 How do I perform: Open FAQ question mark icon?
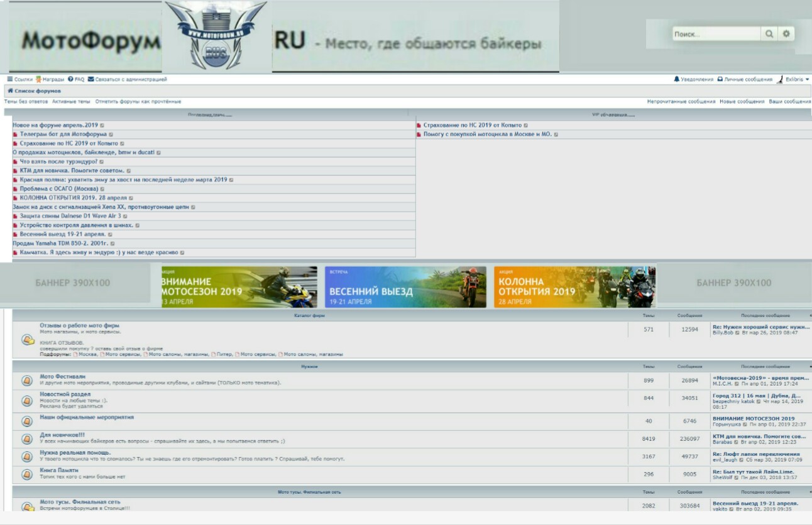(x=71, y=80)
